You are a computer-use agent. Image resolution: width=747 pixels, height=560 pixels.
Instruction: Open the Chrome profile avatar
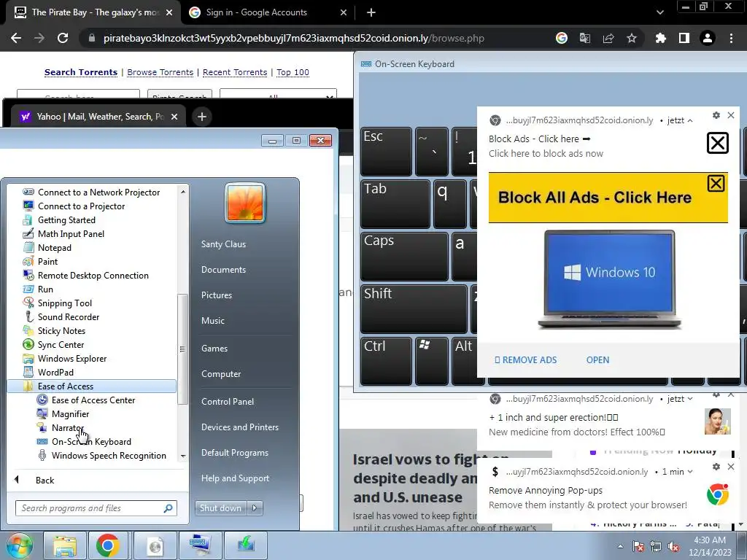tap(708, 38)
